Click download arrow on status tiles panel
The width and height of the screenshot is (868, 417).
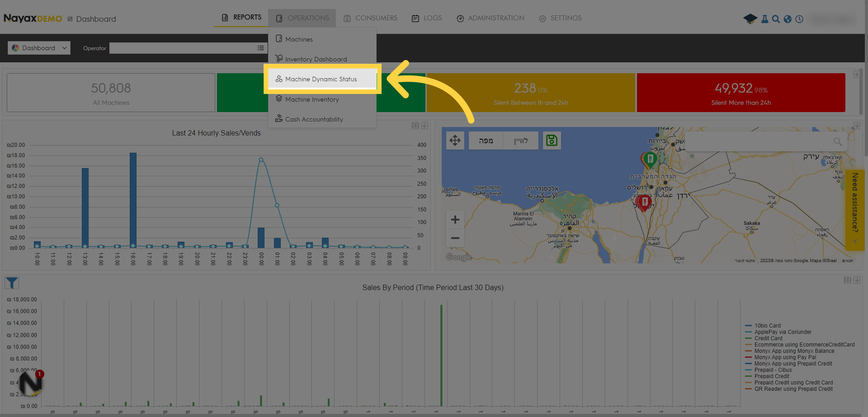point(857,74)
